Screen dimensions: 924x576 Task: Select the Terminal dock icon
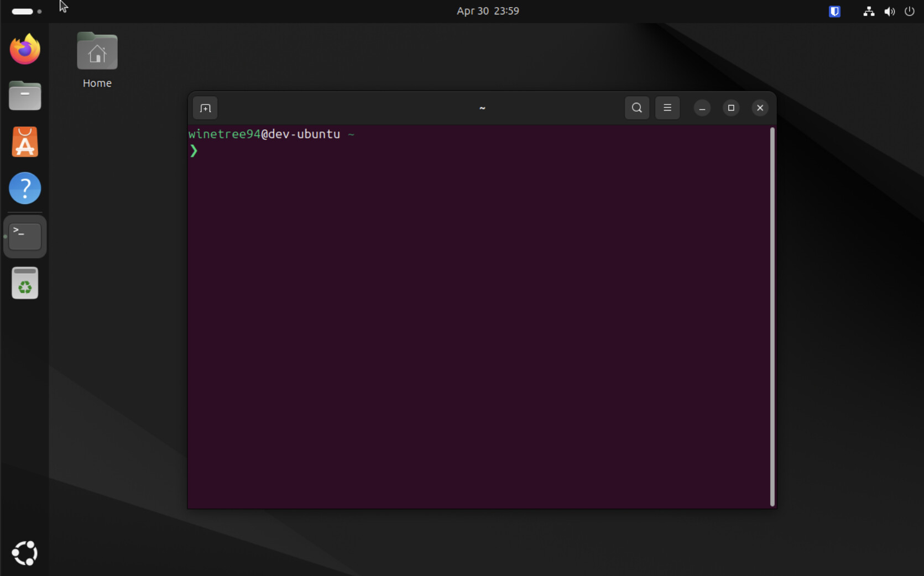tap(25, 237)
